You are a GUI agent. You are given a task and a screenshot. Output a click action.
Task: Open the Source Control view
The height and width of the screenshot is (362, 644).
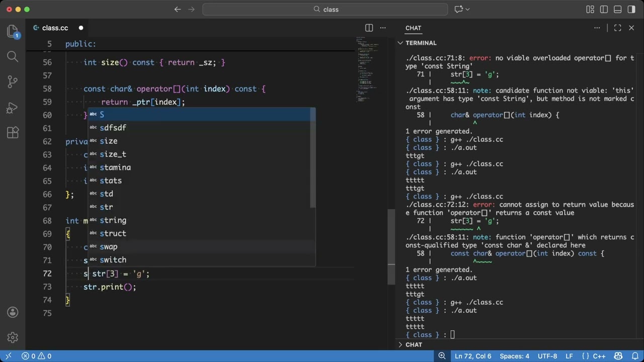tap(13, 82)
